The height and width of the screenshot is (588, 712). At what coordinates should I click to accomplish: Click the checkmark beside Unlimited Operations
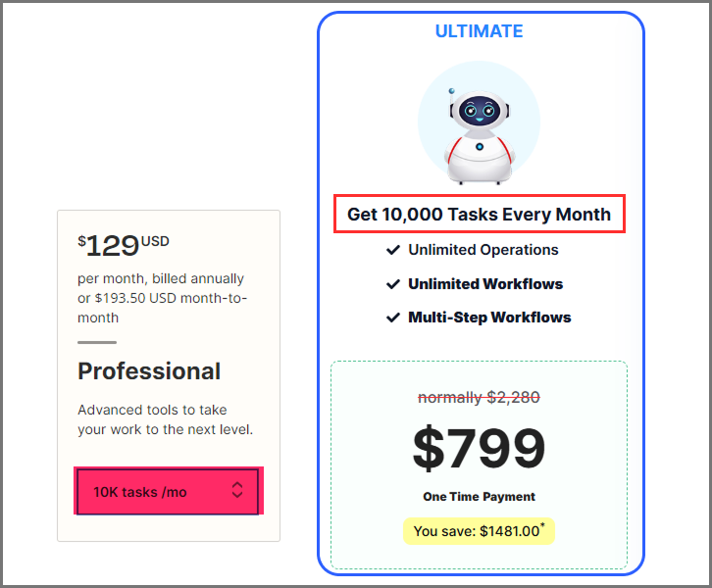[393, 250]
